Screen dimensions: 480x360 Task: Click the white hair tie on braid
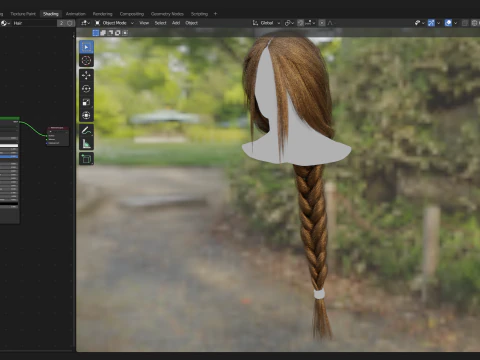[x=319, y=294]
